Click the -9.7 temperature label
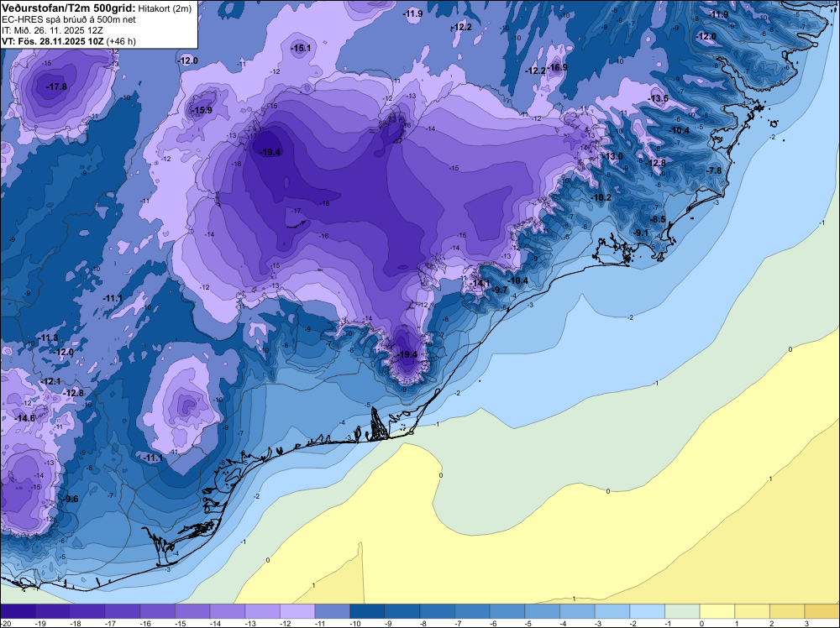The image size is (840, 628). pyautogui.click(x=499, y=290)
